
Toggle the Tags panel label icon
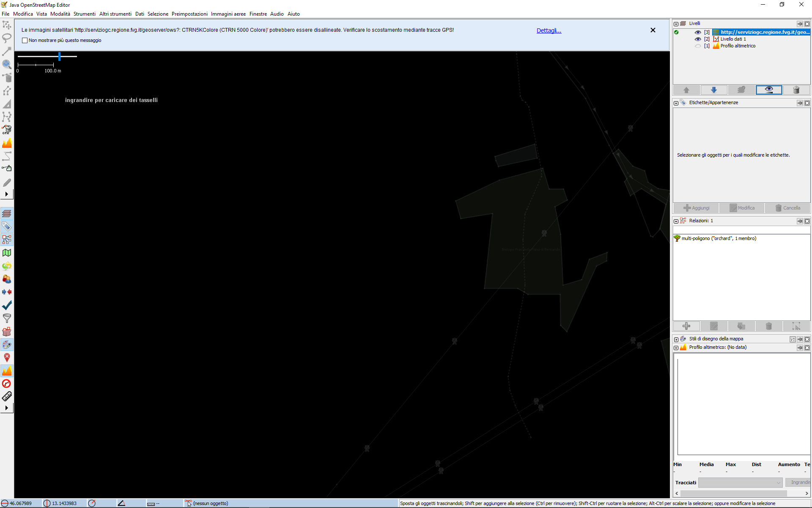[x=7, y=226]
